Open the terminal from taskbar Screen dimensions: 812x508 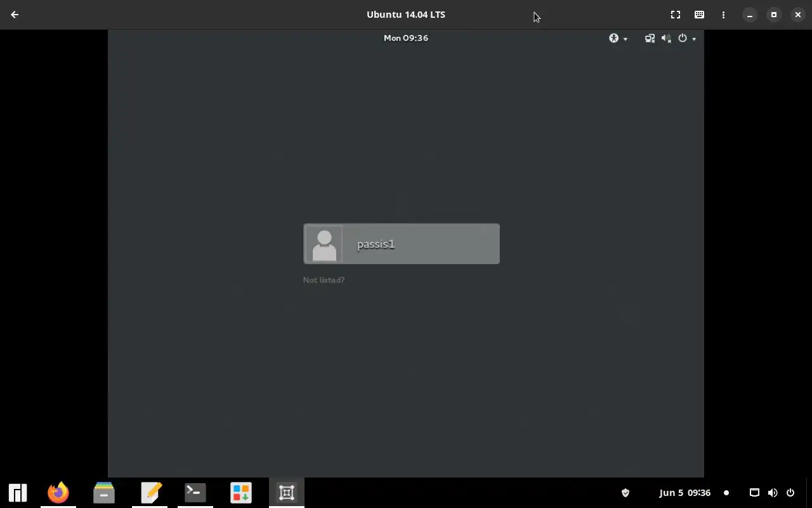[x=195, y=493]
